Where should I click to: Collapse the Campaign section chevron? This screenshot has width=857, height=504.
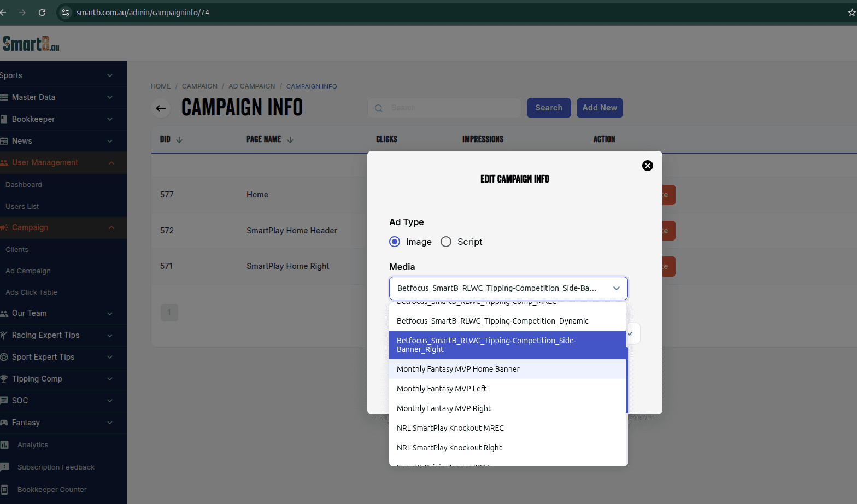coord(111,227)
